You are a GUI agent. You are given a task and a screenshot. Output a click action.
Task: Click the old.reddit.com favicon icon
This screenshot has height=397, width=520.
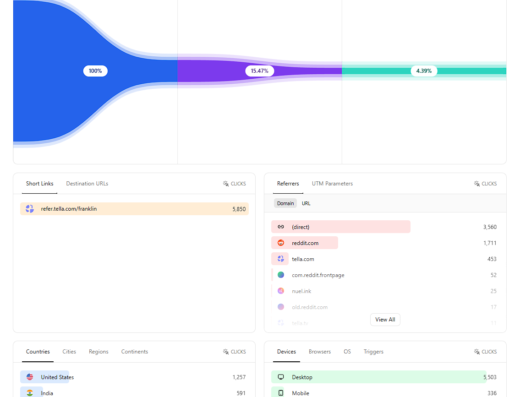point(281,307)
